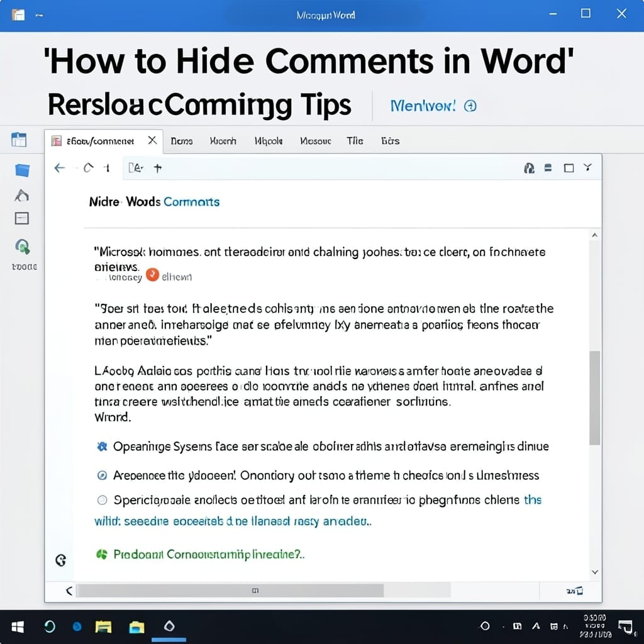644x644 pixels.
Task: Open the 'Tlie' tab
Action: 355,141
